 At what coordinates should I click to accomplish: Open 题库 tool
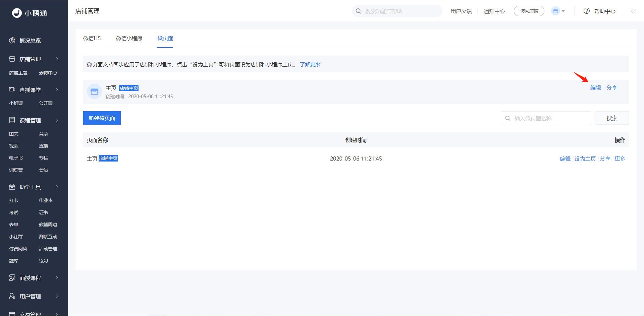tap(13, 261)
